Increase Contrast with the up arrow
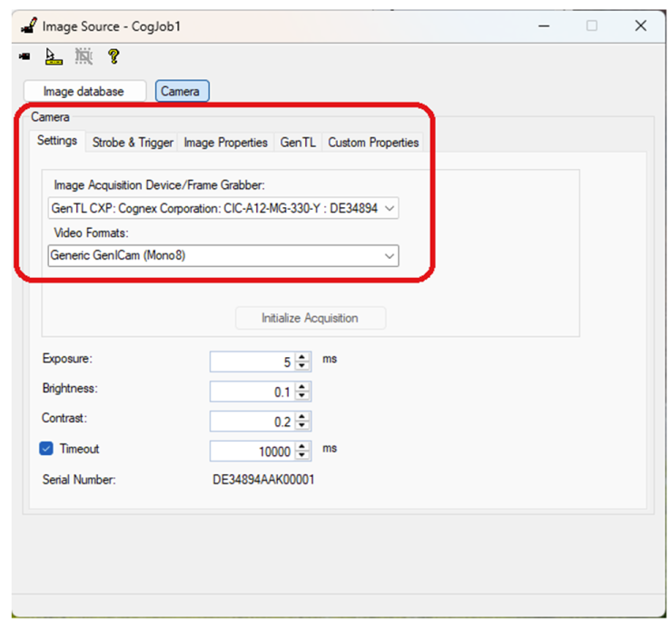Image resolution: width=672 pixels, height=626 pixels. [302, 417]
